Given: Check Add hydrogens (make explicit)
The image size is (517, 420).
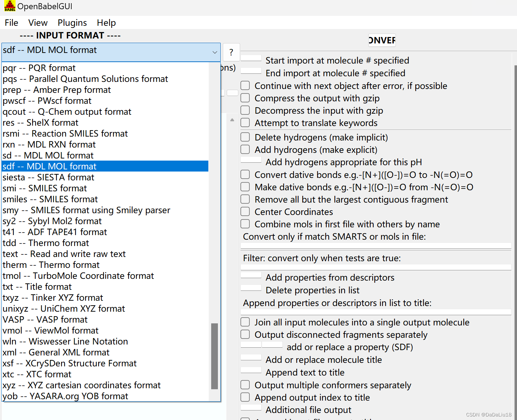Looking at the screenshot, I should (245, 149).
